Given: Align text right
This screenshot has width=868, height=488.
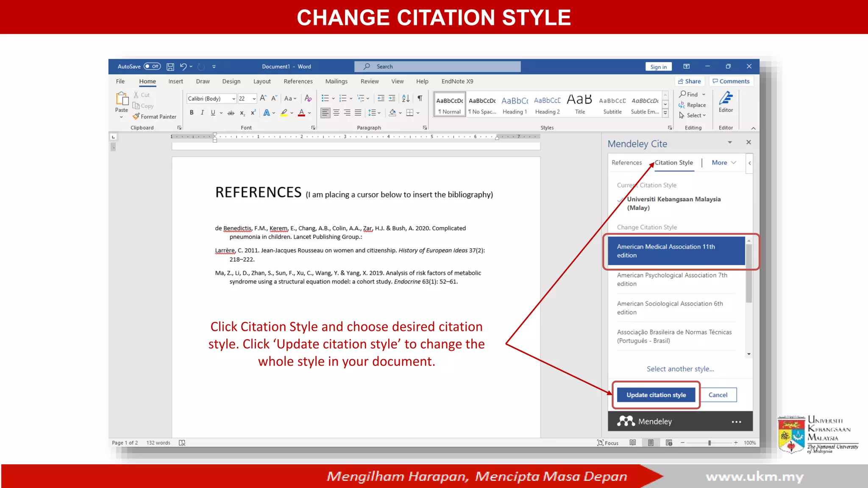Looking at the screenshot, I should tap(347, 113).
